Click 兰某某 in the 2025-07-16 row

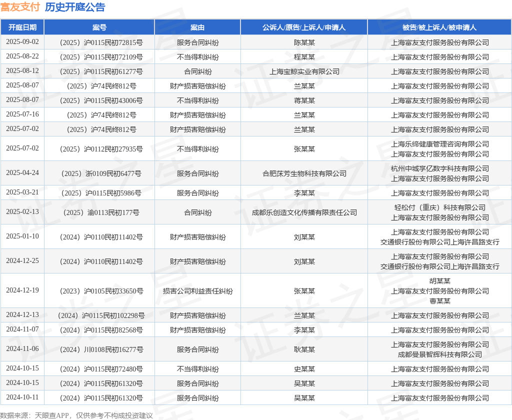click(x=304, y=115)
